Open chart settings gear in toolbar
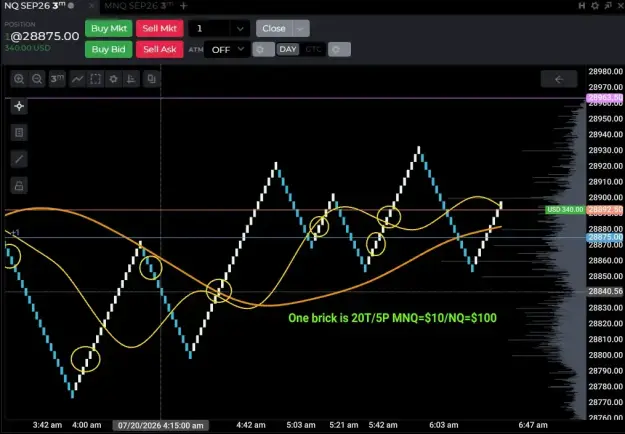The width and height of the screenshot is (625, 434). tap(114, 79)
